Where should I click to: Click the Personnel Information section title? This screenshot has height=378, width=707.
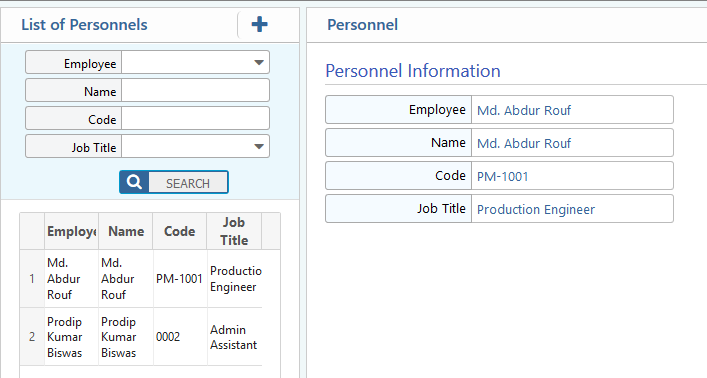click(x=413, y=71)
